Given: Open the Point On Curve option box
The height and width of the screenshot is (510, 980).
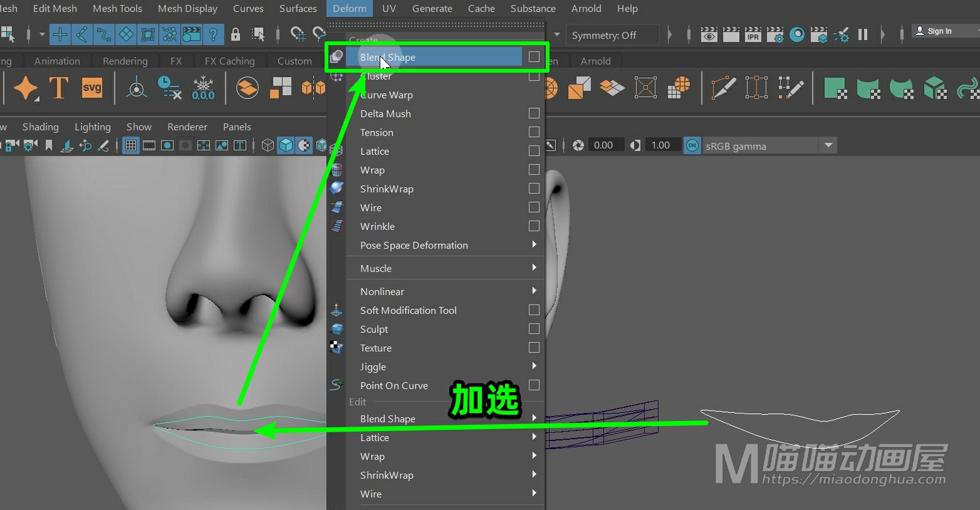Looking at the screenshot, I should click(534, 385).
